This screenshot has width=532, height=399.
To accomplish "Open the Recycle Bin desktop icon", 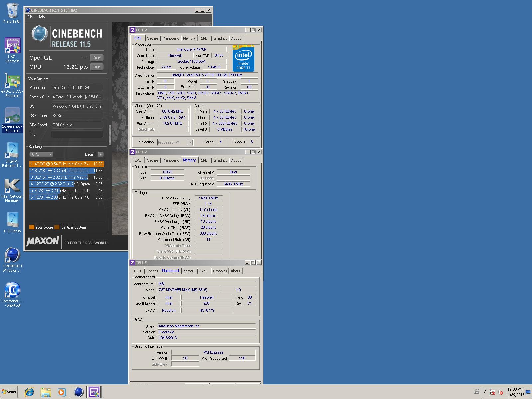I will click(x=12, y=13).
